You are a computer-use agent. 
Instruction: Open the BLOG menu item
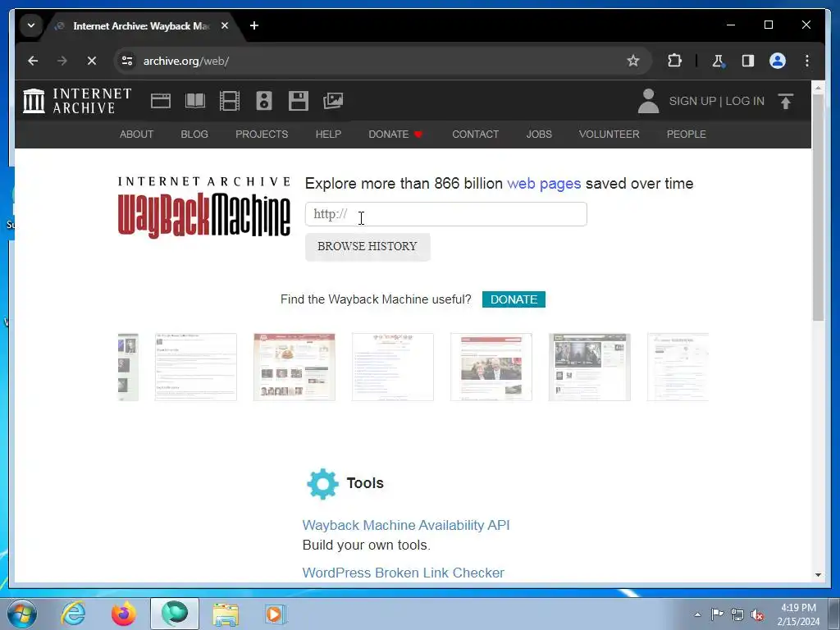[x=194, y=135]
